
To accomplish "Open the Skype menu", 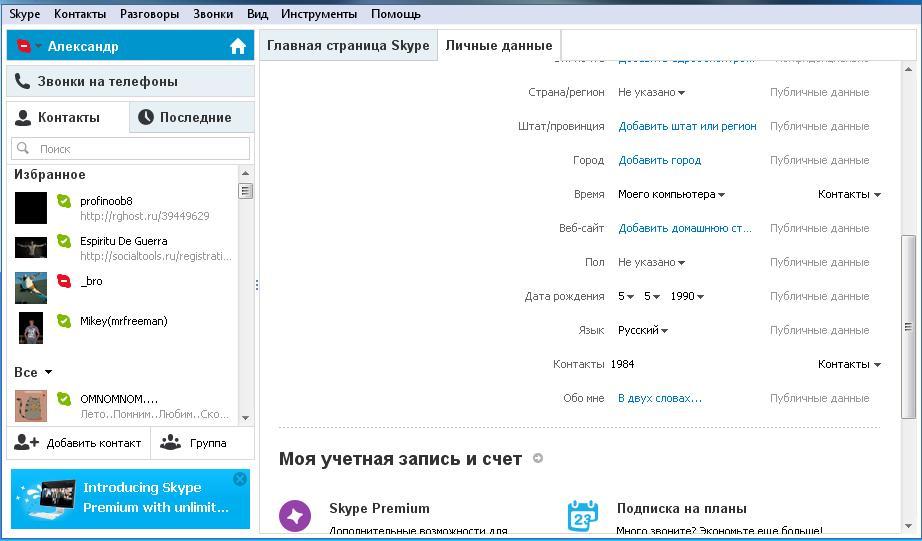I will (25, 14).
